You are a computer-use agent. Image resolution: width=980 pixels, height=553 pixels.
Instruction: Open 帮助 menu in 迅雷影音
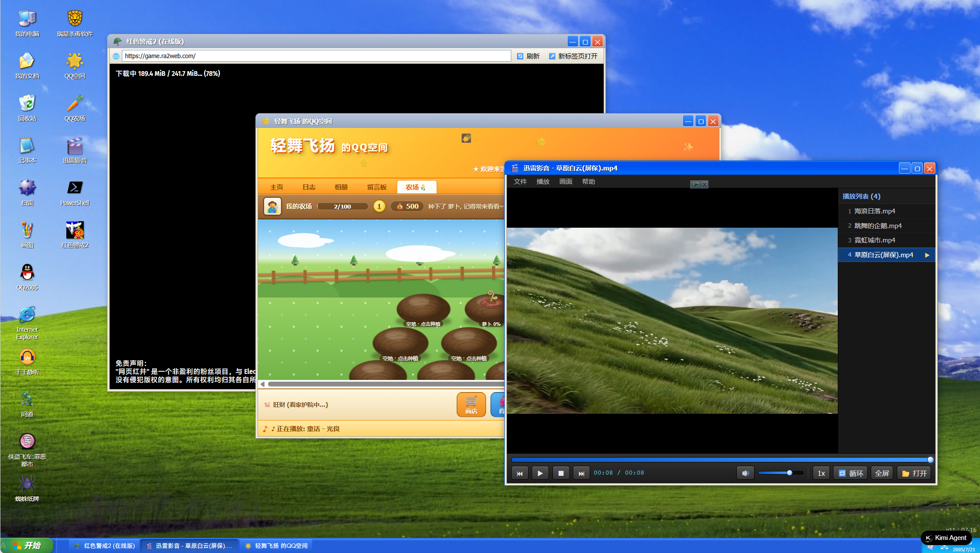click(588, 182)
